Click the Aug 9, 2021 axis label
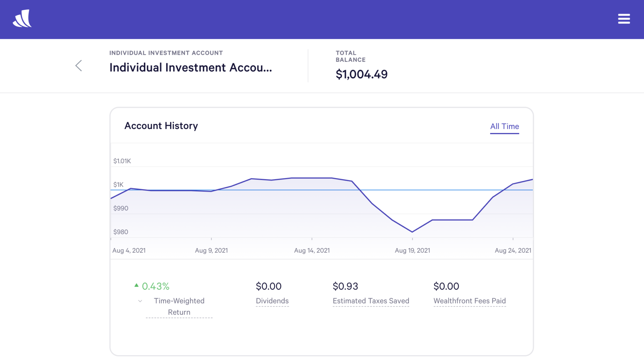 211,250
